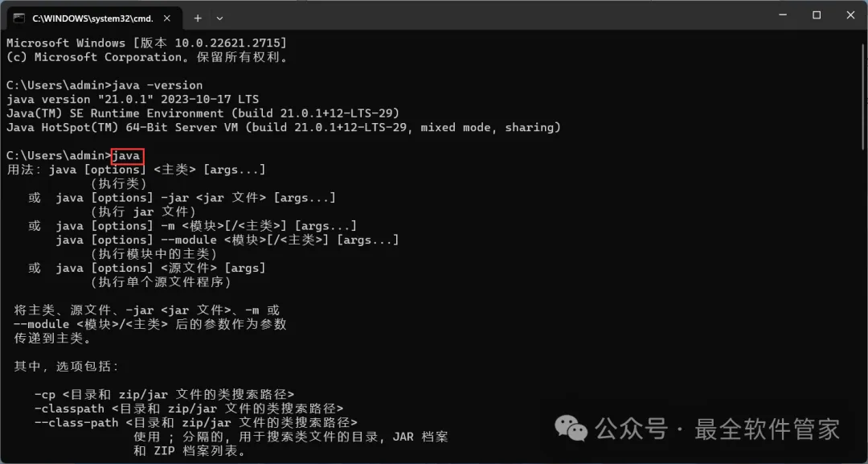Click the Microsoft Windows version line
Image resolution: width=868 pixels, height=464 pixels.
pyautogui.click(x=147, y=43)
